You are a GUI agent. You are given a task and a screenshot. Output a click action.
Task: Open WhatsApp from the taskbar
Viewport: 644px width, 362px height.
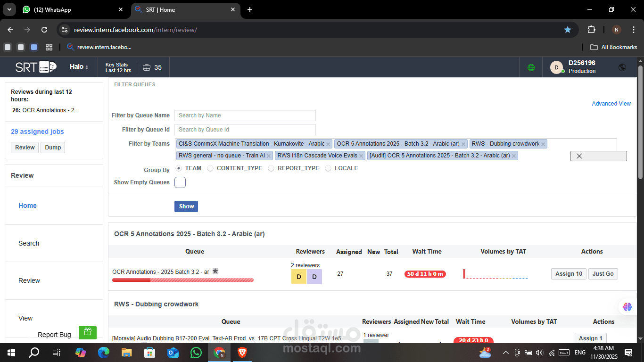[196, 352]
